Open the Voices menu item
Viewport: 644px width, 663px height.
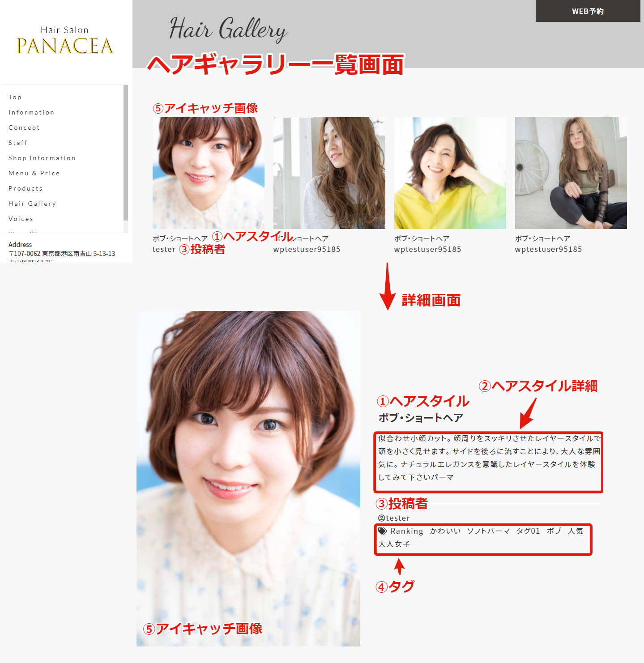pyautogui.click(x=21, y=219)
